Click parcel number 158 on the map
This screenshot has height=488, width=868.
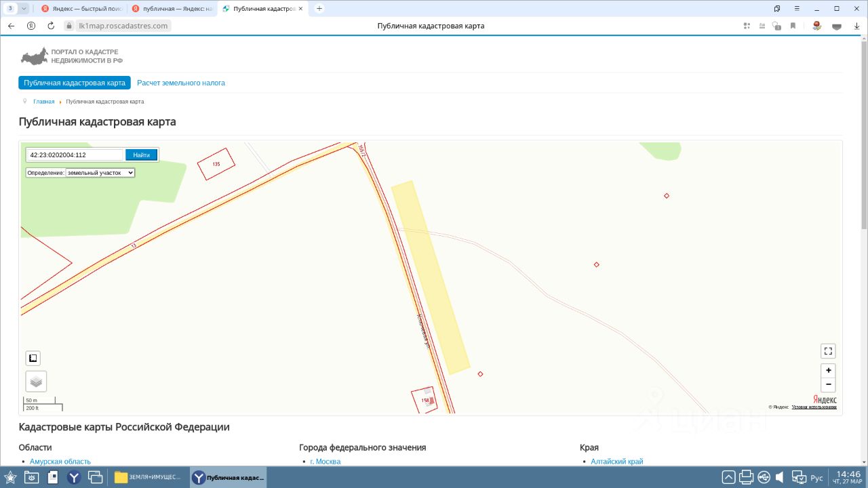pyautogui.click(x=426, y=400)
